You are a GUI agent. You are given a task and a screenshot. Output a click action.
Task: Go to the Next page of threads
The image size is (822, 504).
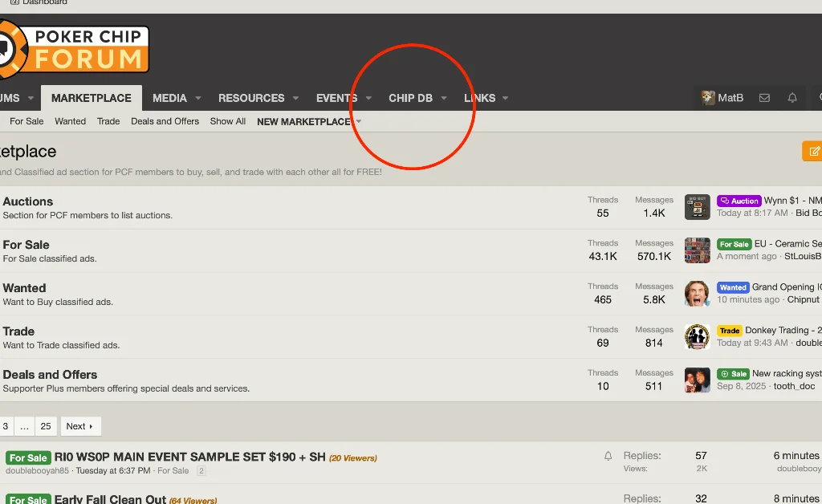[79, 426]
